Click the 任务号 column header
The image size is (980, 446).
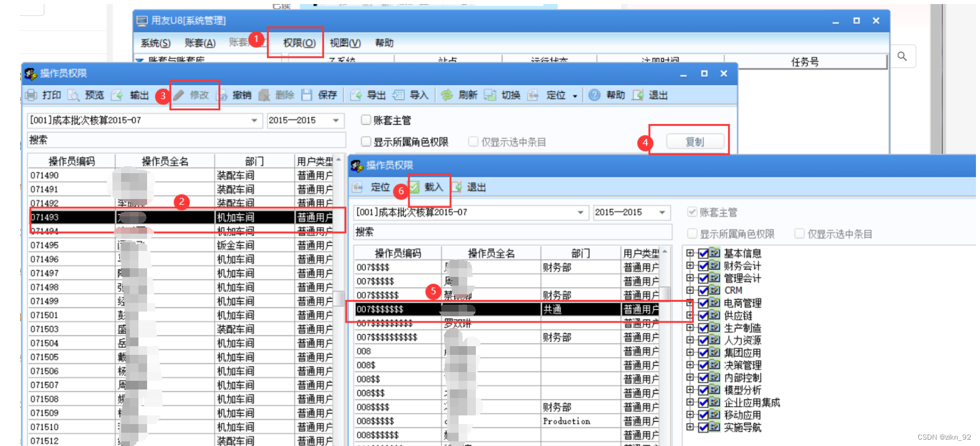[x=805, y=62]
